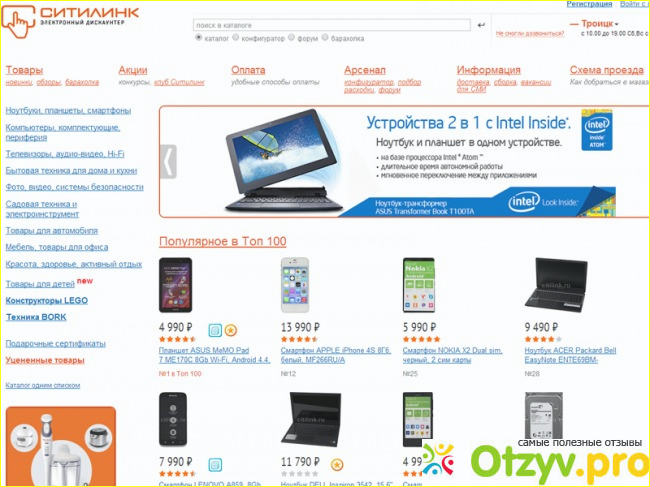Select the форум radio button
The width and height of the screenshot is (650, 487).
(291, 38)
